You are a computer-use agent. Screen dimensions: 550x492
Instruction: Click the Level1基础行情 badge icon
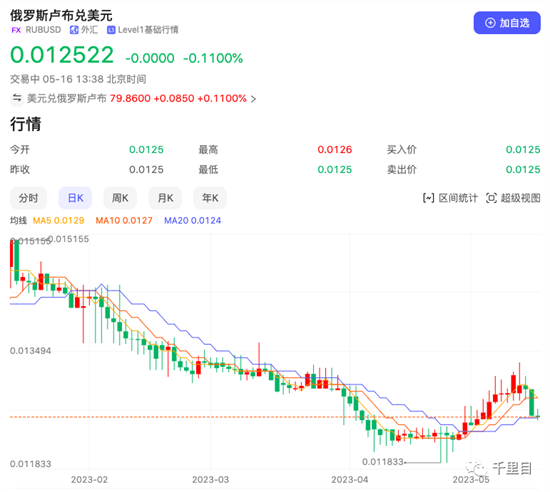click(x=111, y=30)
